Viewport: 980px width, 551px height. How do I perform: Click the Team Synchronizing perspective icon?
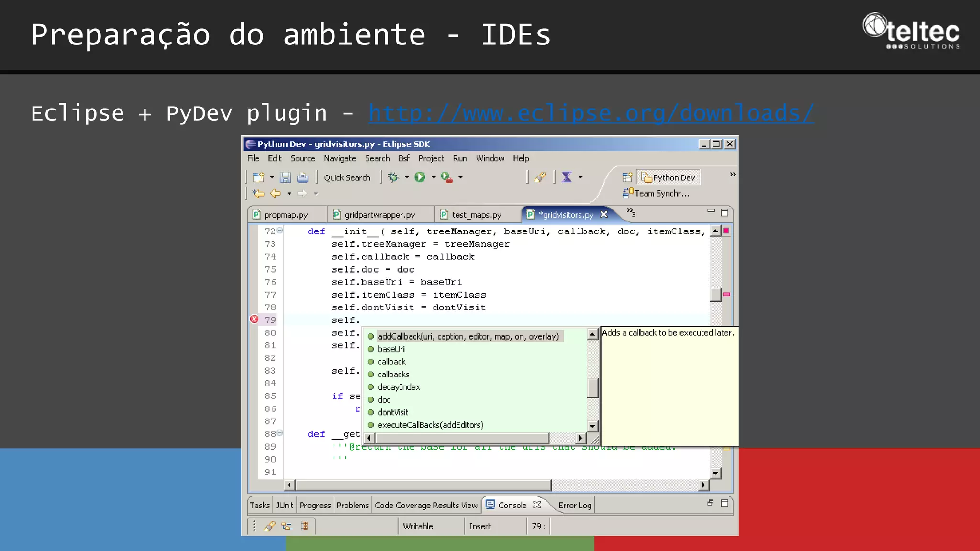tap(627, 193)
